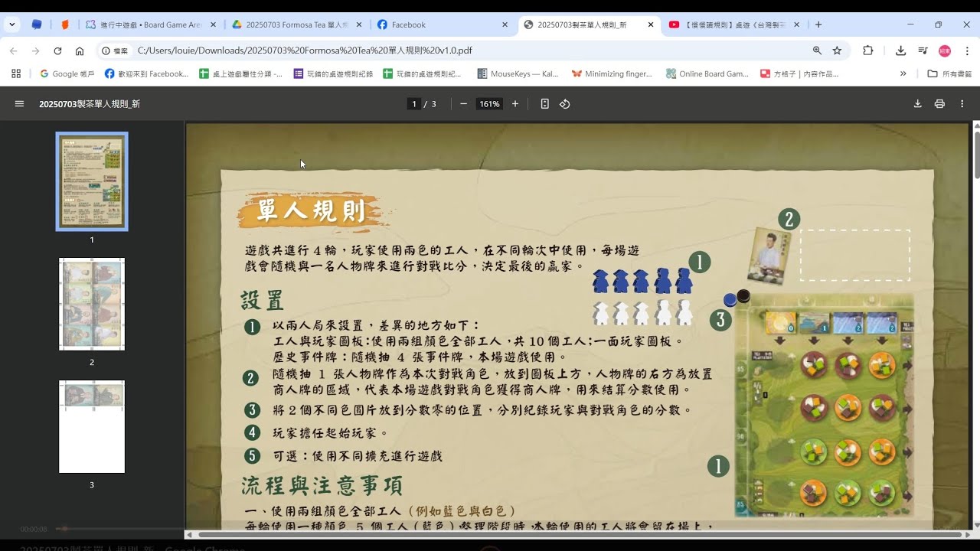Open the browser extensions menu

[867, 51]
